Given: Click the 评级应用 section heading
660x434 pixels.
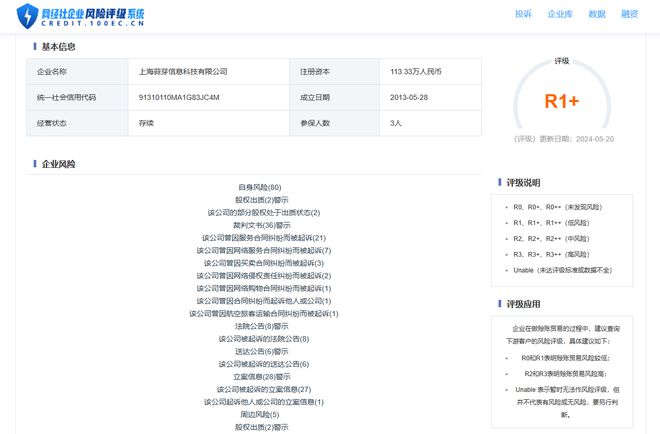Looking at the screenshot, I should pos(525,304).
